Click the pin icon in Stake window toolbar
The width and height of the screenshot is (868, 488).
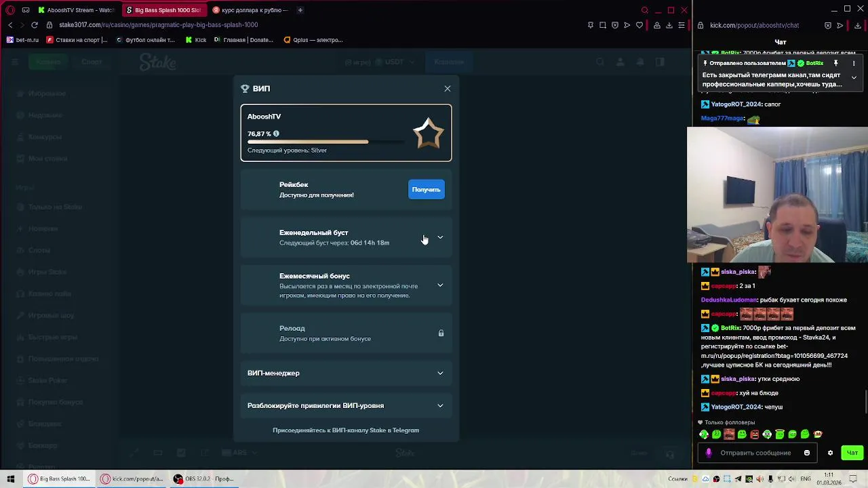tap(591, 25)
